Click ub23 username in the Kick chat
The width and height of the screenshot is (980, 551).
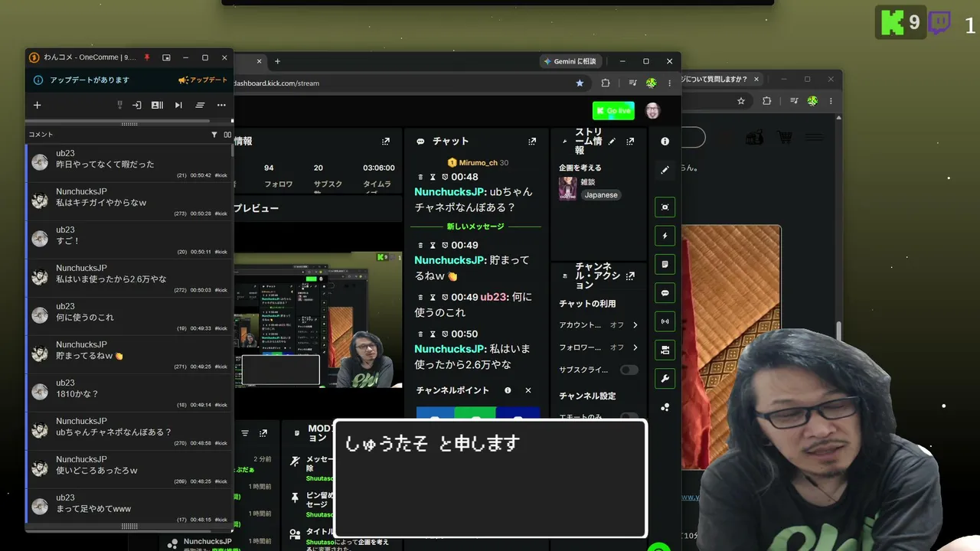point(494,297)
